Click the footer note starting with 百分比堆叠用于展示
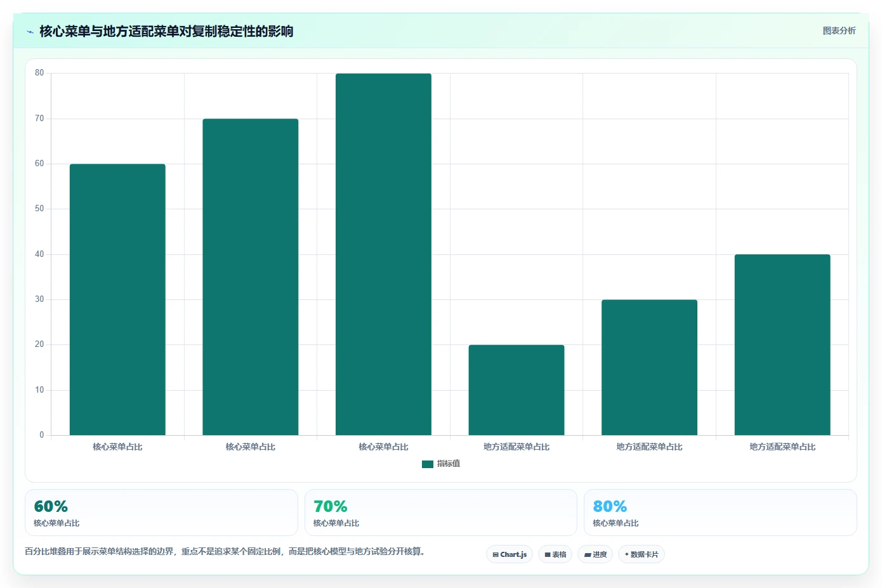Viewport: 882px width, 588px height. (225, 551)
